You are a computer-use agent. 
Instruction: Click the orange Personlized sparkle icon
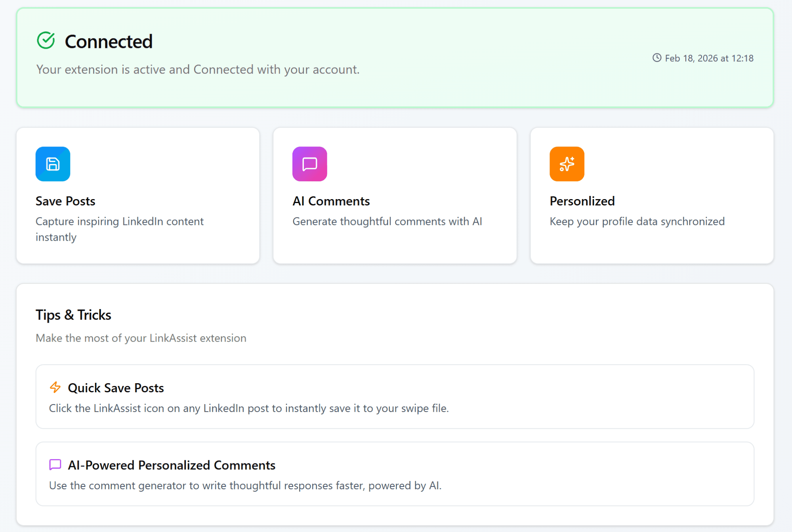click(x=567, y=164)
